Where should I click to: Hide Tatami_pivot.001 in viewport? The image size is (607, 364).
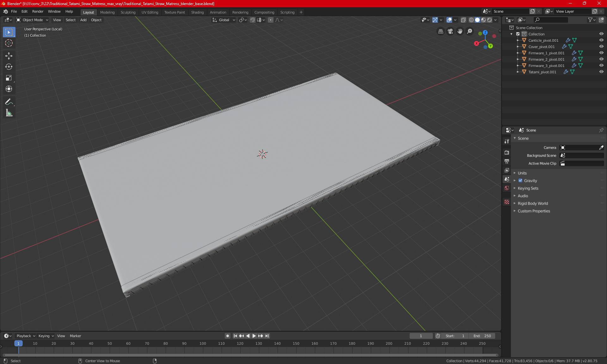(x=601, y=72)
